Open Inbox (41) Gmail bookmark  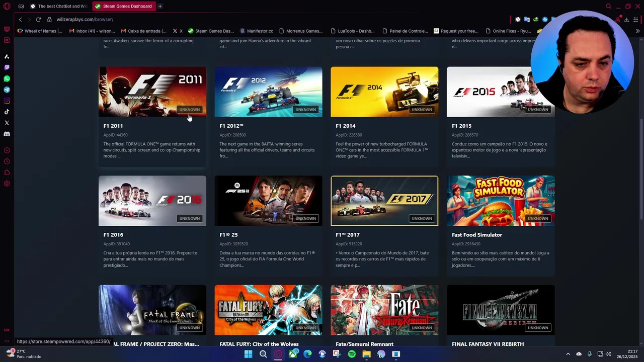click(92, 31)
